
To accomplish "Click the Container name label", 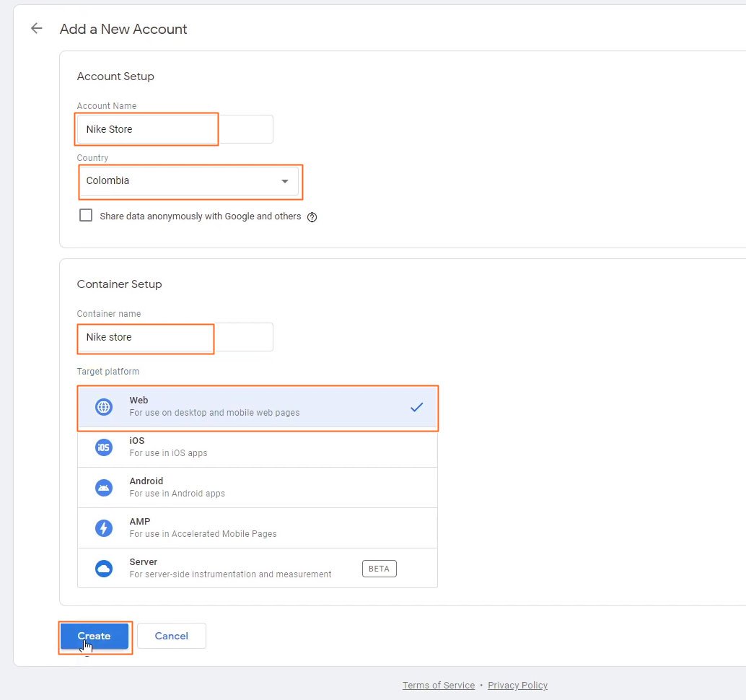I will (108, 314).
